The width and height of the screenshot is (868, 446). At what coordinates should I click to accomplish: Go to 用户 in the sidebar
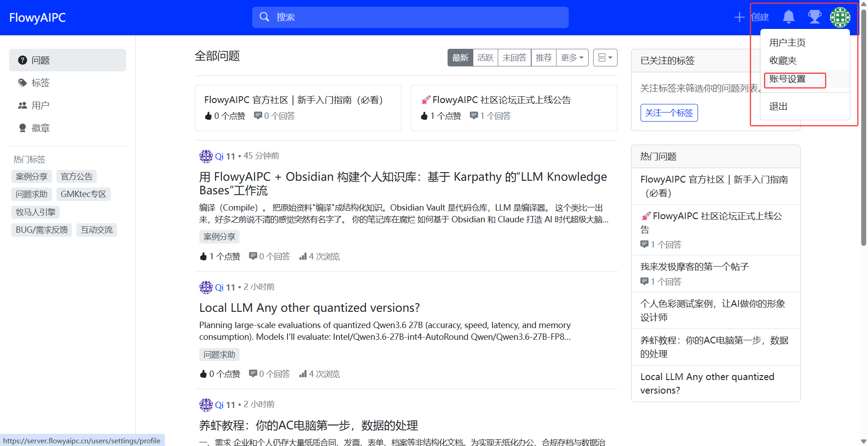(x=67, y=105)
